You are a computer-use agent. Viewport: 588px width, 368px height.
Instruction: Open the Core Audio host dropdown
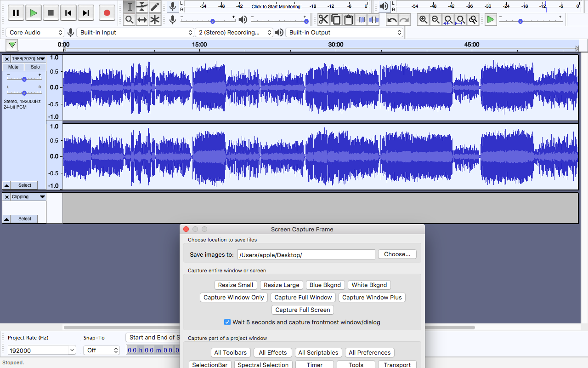[x=35, y=33]
